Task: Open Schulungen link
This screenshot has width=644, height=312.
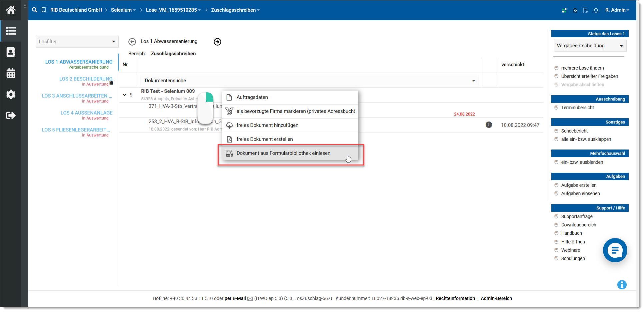Action: click(573, 258)
